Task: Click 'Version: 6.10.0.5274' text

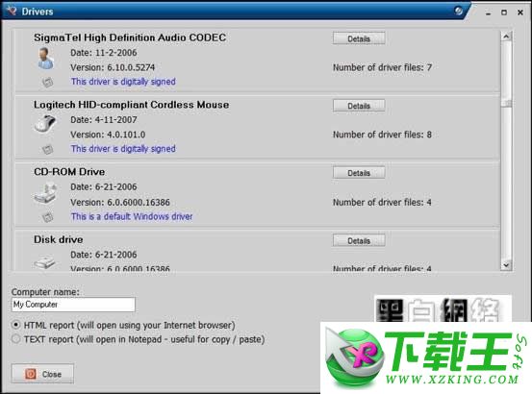Action: click(113, 67)
